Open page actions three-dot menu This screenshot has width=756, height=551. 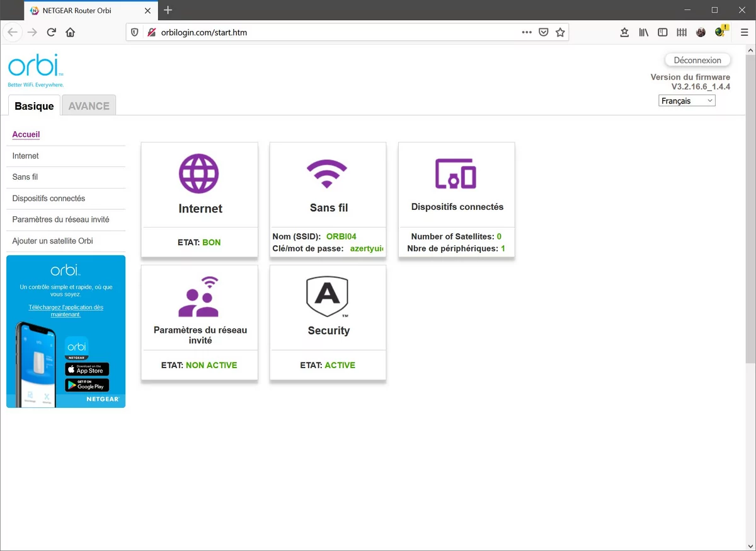[527, 32]
